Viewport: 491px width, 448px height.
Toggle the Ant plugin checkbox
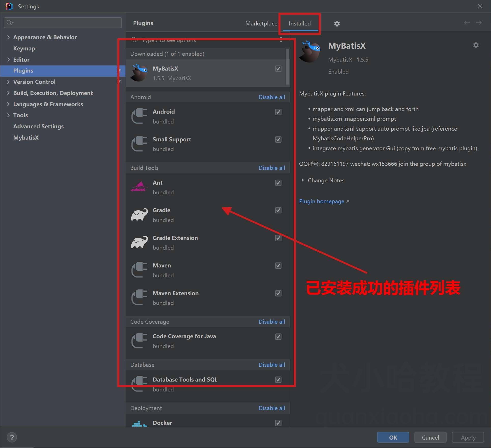click(278, 183)
